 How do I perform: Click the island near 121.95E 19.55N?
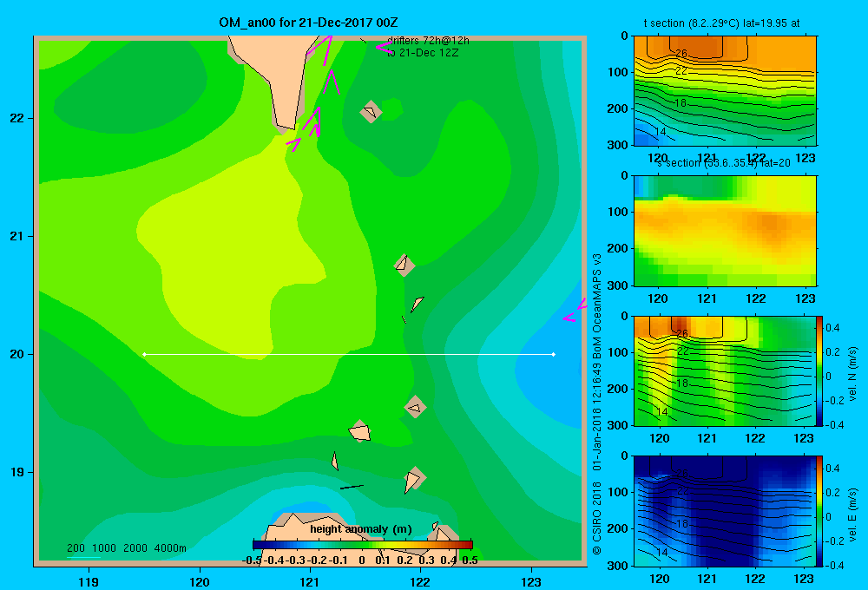click(415, 407)
